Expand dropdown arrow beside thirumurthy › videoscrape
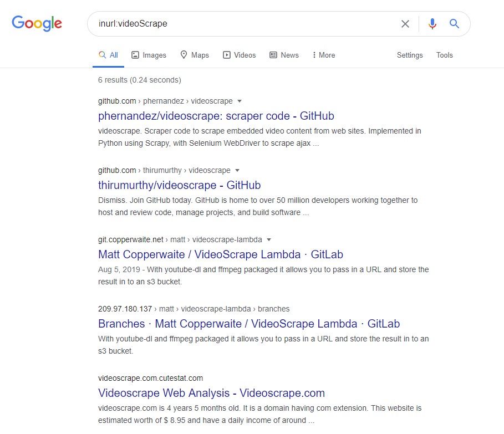Viewport: 504px width, 434px height. pos(237,170)
